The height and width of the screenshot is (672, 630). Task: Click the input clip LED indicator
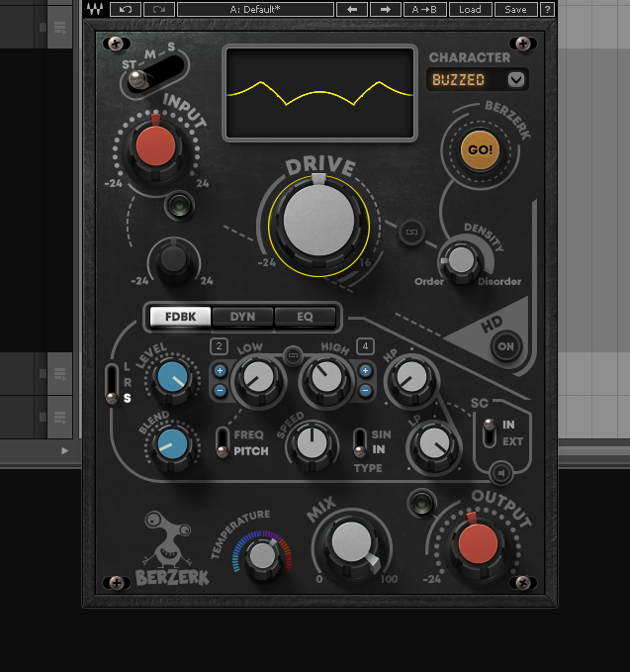tap(179, 206)
